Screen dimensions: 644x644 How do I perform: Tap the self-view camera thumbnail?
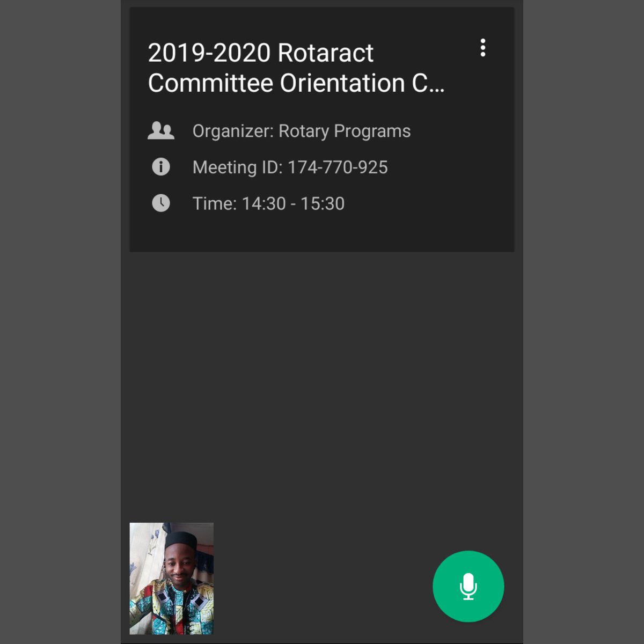pos(172,579)
